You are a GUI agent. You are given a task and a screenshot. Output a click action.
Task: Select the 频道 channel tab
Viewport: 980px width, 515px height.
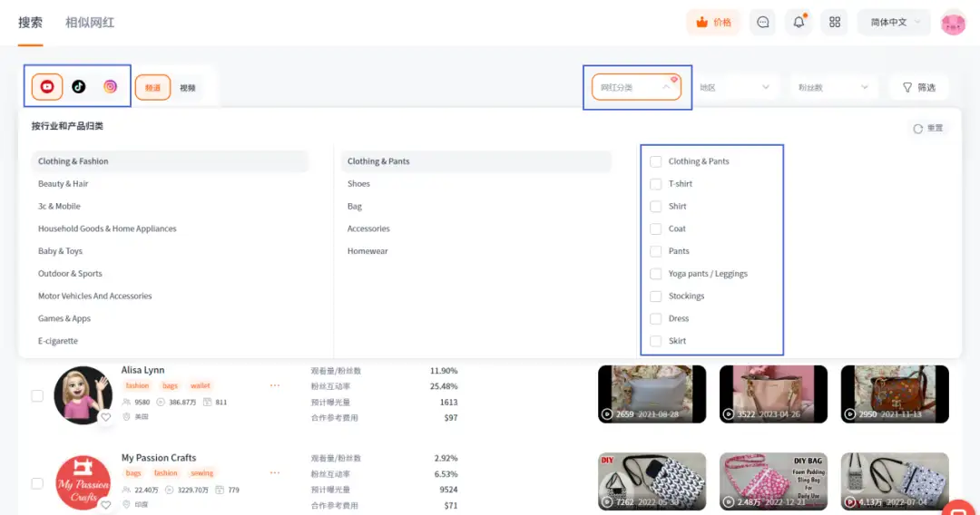click(x=152, y=87)
